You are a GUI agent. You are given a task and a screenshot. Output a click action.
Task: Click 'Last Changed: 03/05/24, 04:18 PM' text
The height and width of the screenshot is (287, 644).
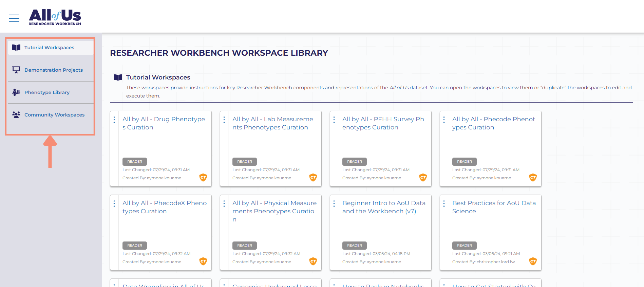[376, 254]
